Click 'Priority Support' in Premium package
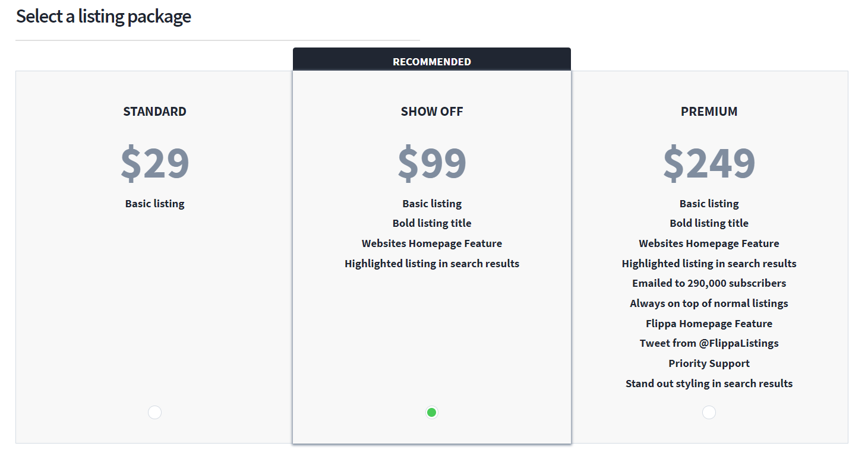The image size is (868, 459). (709, 363)
